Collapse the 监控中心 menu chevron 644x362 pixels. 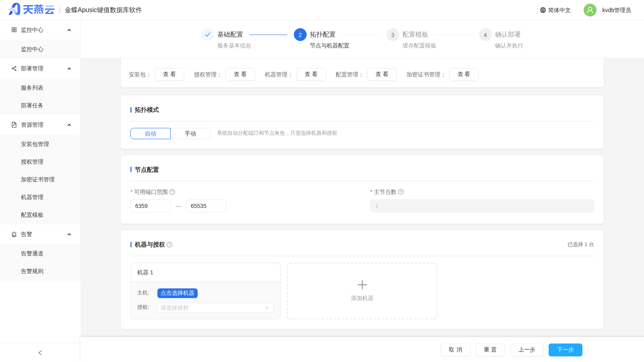pos(69,30)
